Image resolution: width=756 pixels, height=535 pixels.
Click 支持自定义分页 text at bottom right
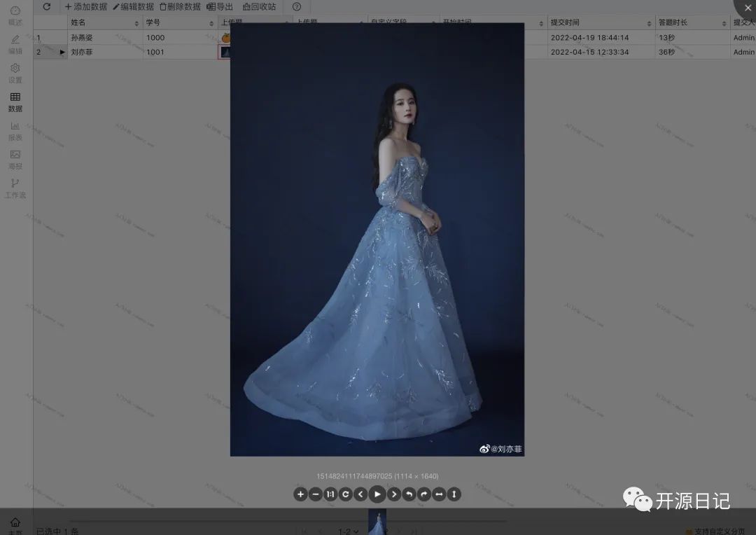tap(720, 531)
